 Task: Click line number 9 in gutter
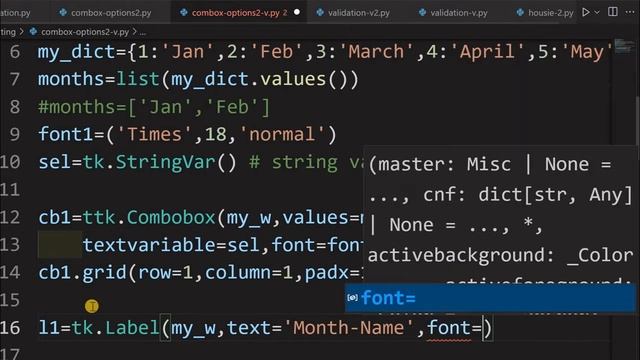pos(15,134)
